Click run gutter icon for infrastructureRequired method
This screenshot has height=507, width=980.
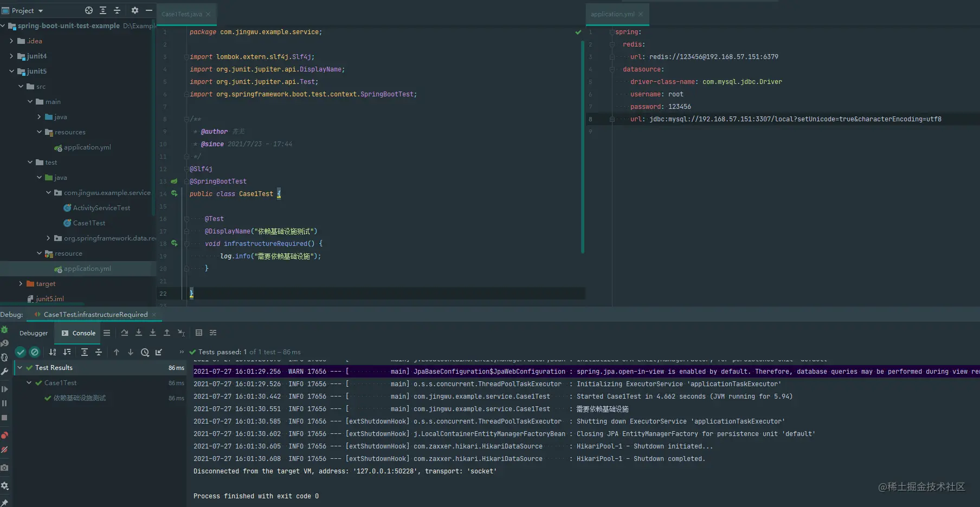174,243
